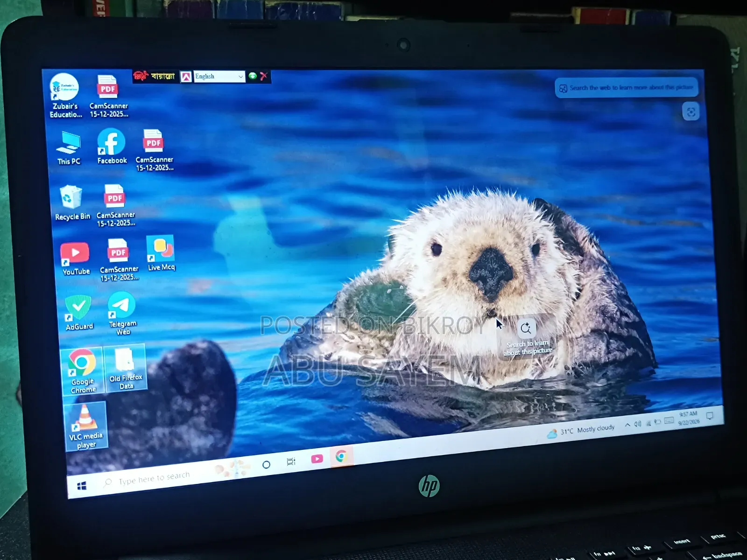Open the touch keyboard tray icon
This screenshot has width=747, height=560.
click(669, 420)
